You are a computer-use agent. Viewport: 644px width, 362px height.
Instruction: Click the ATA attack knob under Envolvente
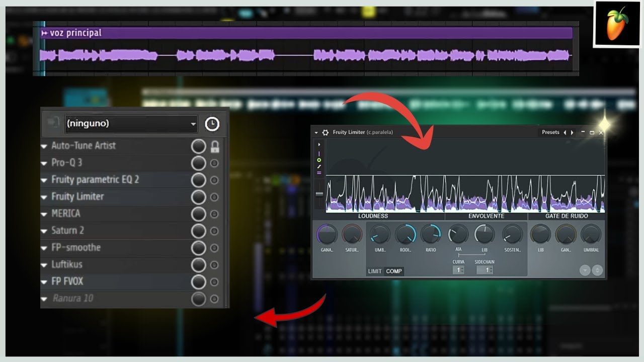[x=458, y=235]
